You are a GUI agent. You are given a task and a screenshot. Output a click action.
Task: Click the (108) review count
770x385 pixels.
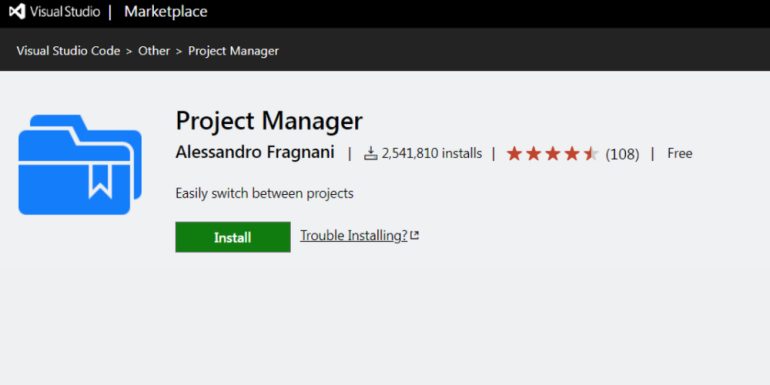[622, 154]
